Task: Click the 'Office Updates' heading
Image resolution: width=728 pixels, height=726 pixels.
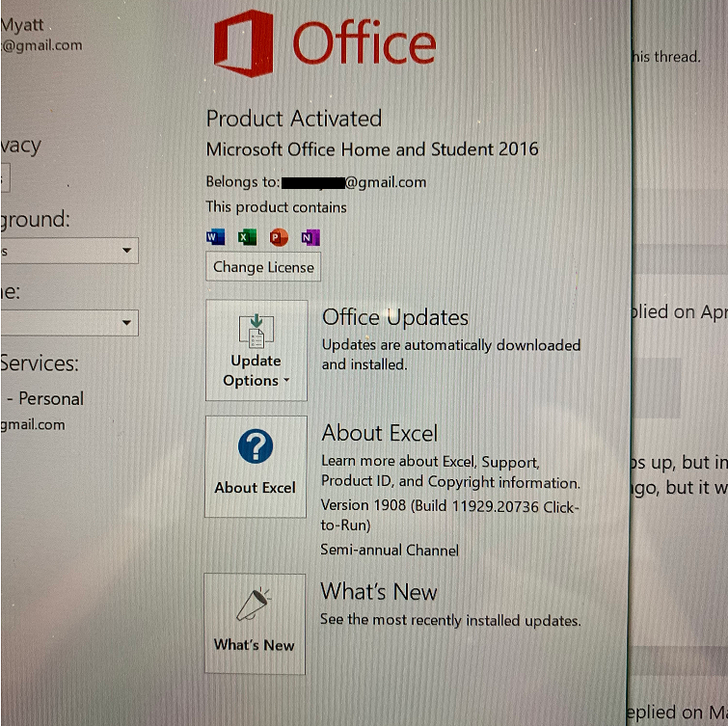Action: click(x=395, y=317)
